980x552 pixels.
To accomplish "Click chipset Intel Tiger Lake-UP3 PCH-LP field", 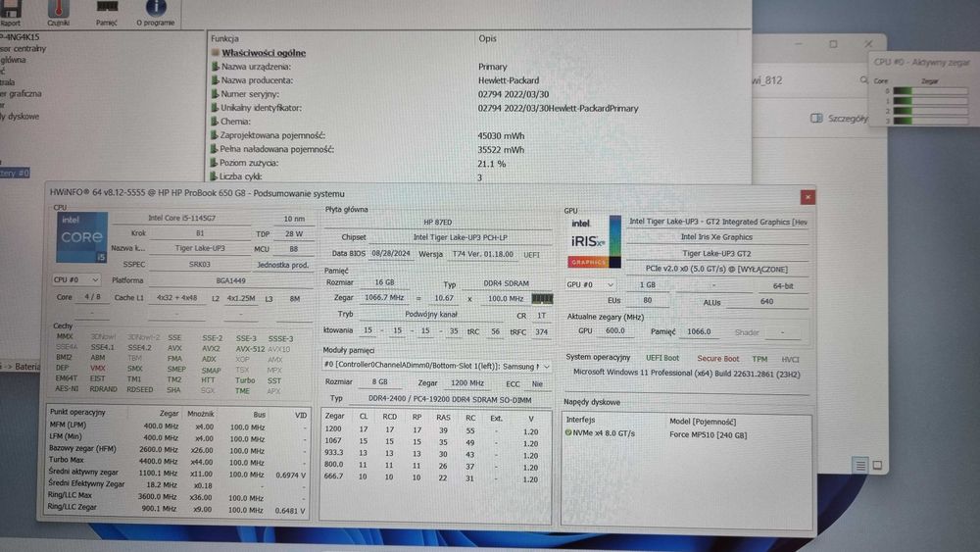I will pos(460,237).
